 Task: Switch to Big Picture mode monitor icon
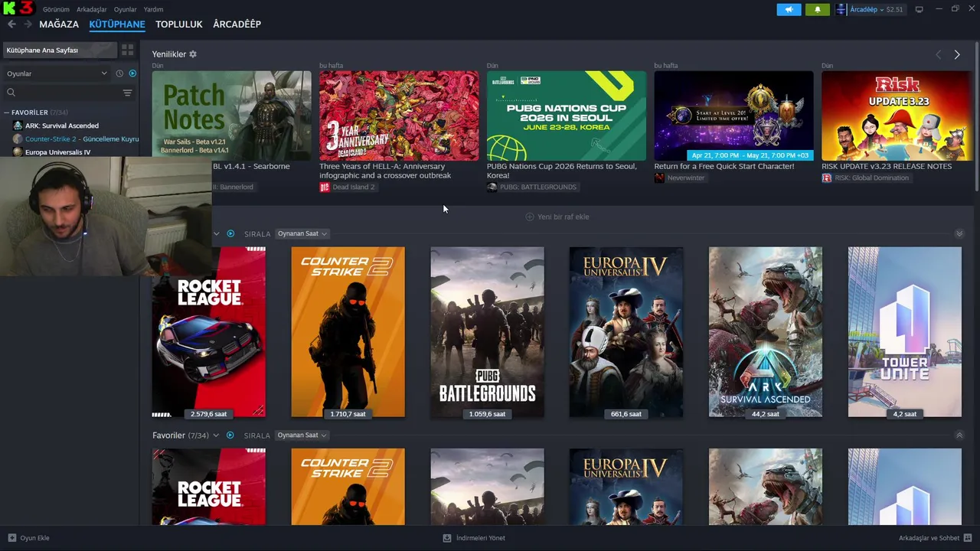click(x=919, y=9)
